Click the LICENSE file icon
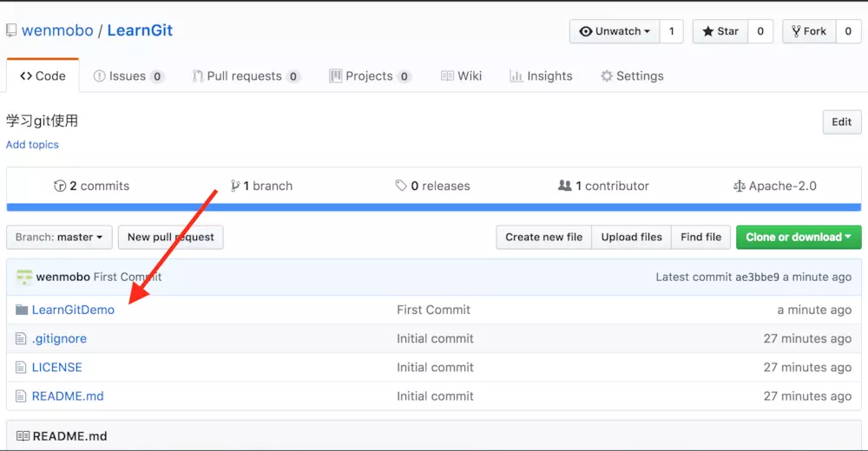868x451 pixels. click(x=21, y=368)
